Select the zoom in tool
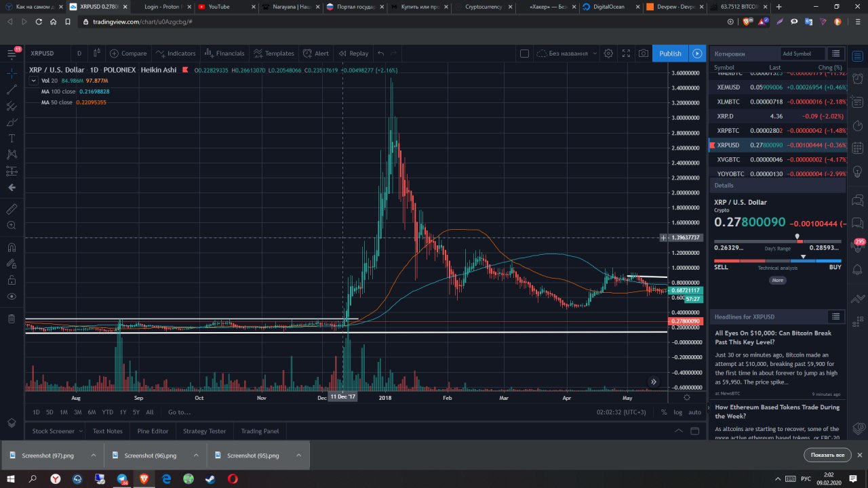Screen dimensions: 868x488 pyautogui.click(x=12, y=225)
